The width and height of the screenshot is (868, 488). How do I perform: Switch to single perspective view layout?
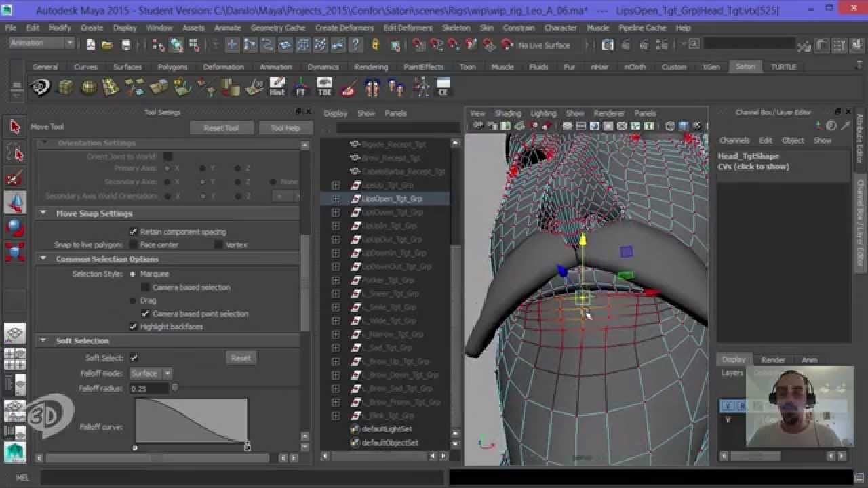[x=15, y=333]
